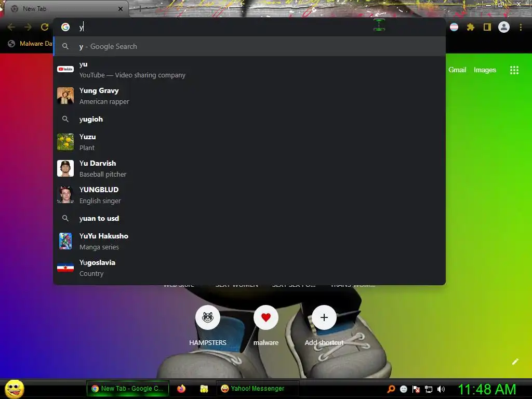Image resolution: width=532 pixels, height=399 pixels.
Task: Select the yugioh search suggestion
Action: (249, 119)
